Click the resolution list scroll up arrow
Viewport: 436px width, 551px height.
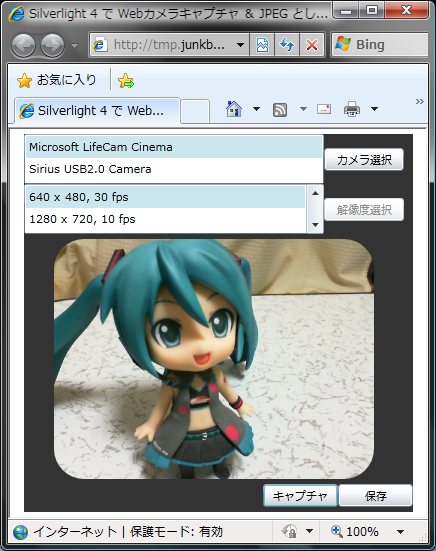(315, 193)
